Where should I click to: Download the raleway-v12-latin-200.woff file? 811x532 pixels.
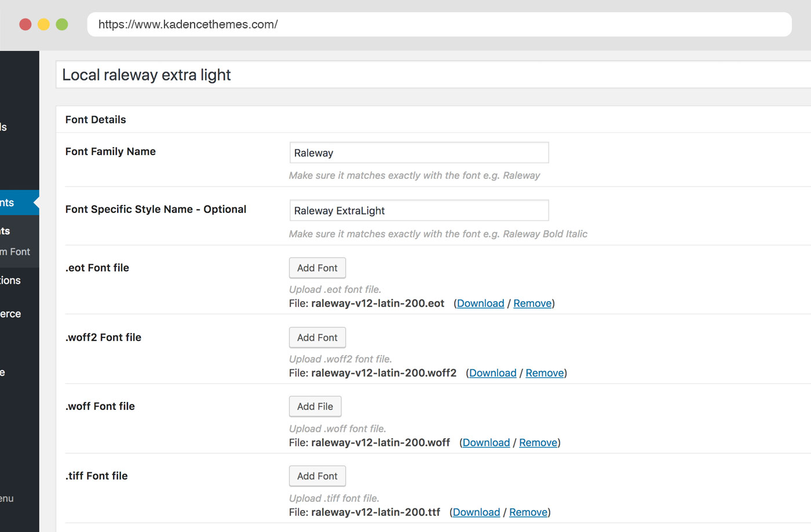click(x=486, y=442)
